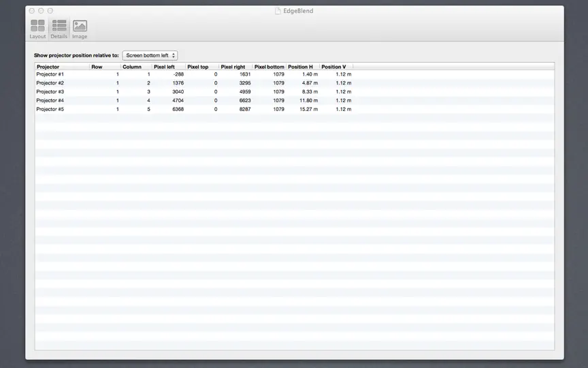The height and width of the screenshot is (368, 588).
Task: Click Pixel right value 8287
Action: tap(245, 109)
